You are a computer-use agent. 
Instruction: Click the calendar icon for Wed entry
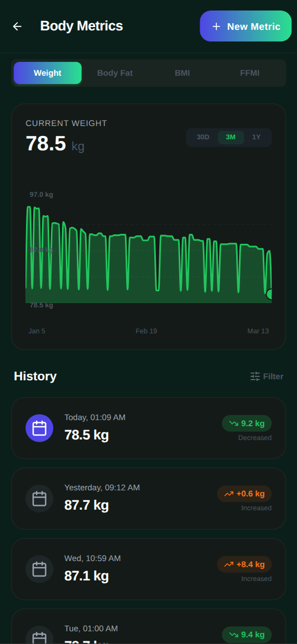[x=39, y=569]
